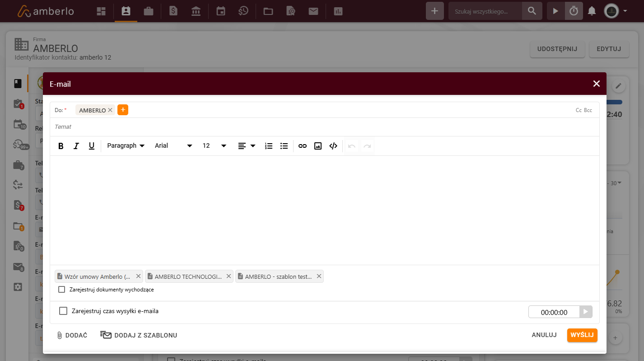
Task: Send email with WYŚLIJ button
Action: [x=582, y=335]
